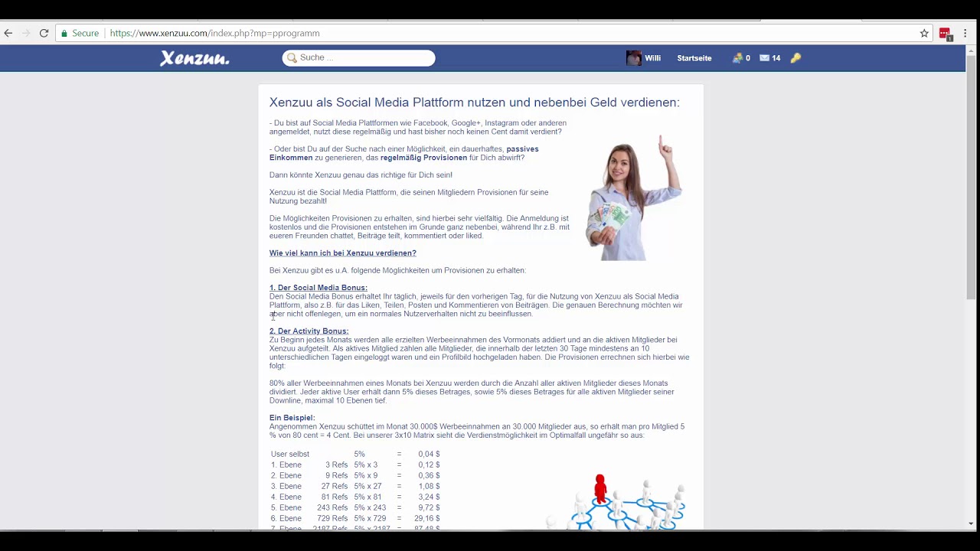Open the red extension icon in toolbar
The height and width of the screenshot is (551, 980).
pyautogui.click(x=945, y=34)
